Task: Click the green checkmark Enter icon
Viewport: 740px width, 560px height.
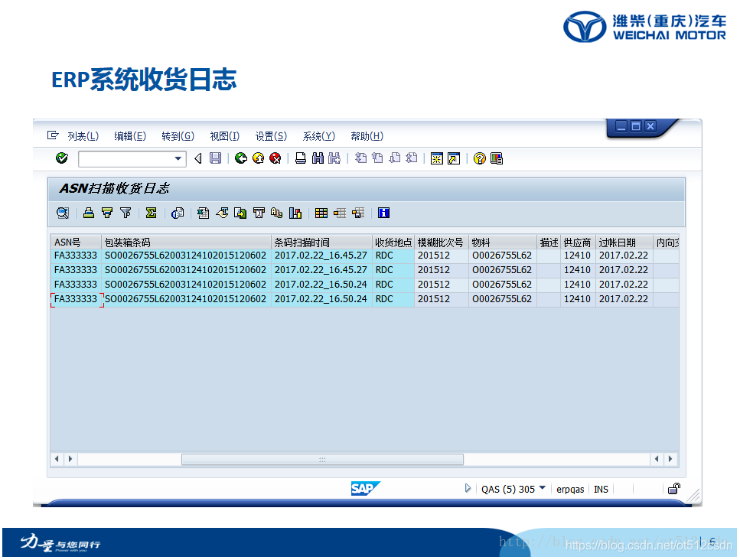Action: (62, 158)
